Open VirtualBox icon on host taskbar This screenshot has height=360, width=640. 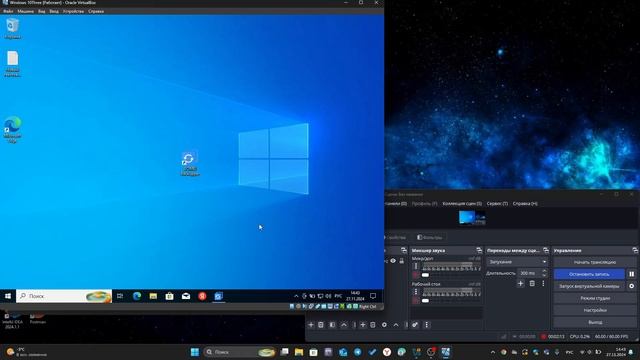point(445,352)
